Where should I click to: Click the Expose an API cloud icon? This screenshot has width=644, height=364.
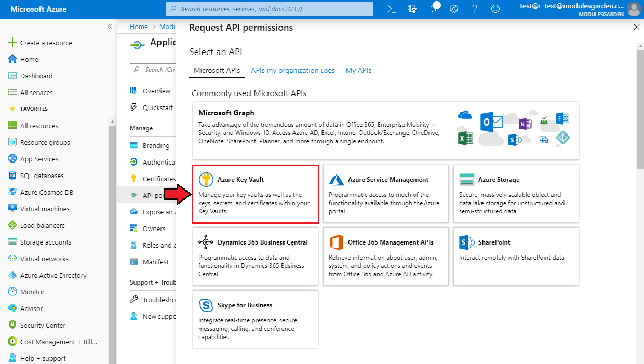coord(133,212)
